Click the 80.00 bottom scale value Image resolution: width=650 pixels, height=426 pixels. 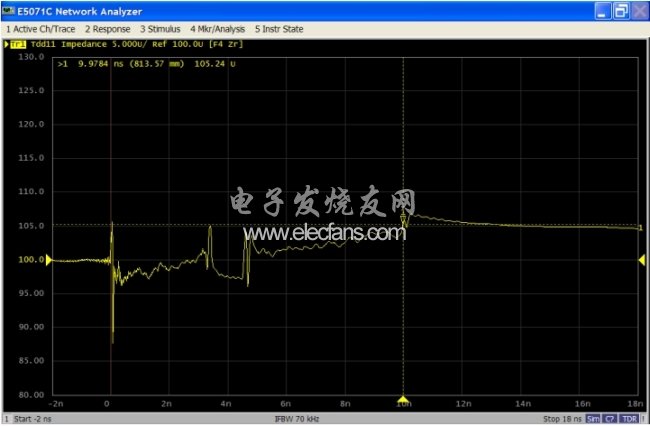click(x=31, y=395)
